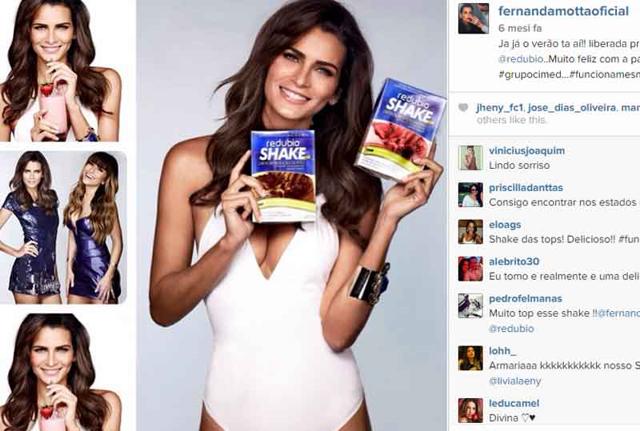
Task: Open priscilladanttas username link
Action: pyautogui.click(x=526, y=188)
